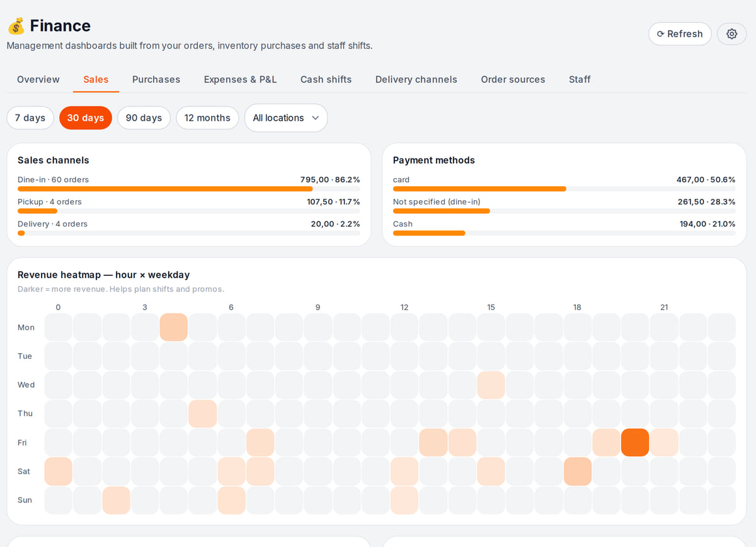Select the 12 months range
Image resolution: width=756 pixels, height=547 pixels.
click(207, 118)
